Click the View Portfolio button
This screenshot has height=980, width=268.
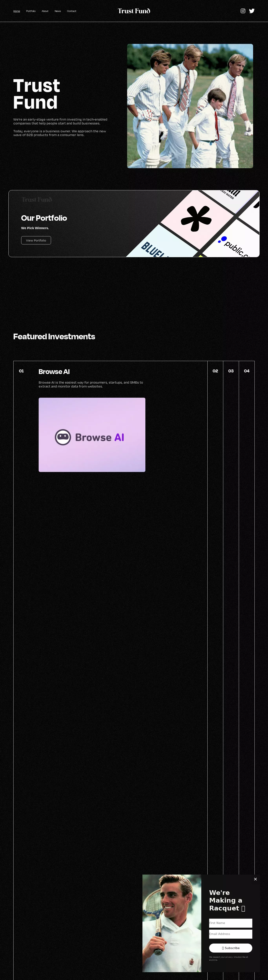36,240
